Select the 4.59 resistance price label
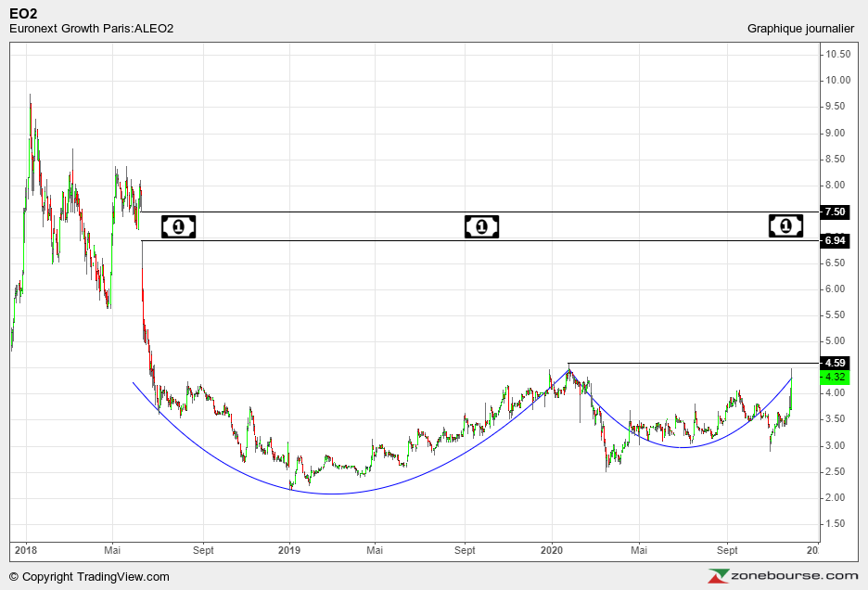Viewport: 868px width, 590px height. [x=835, y=363]
